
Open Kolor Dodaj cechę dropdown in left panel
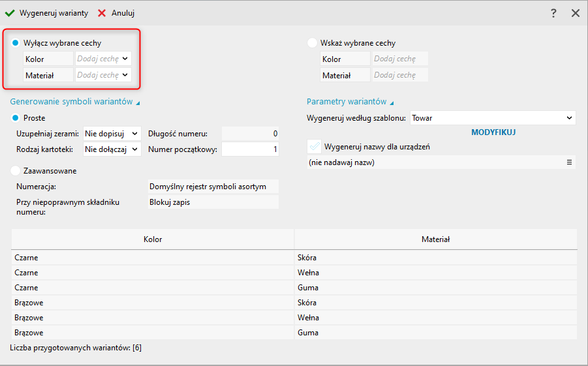(x=125, y=59)
